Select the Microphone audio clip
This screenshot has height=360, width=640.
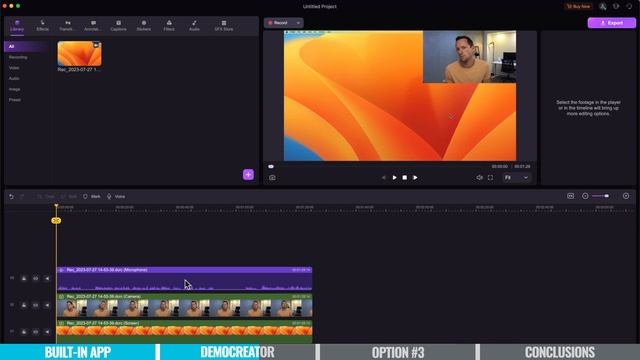tap(184, 279)
